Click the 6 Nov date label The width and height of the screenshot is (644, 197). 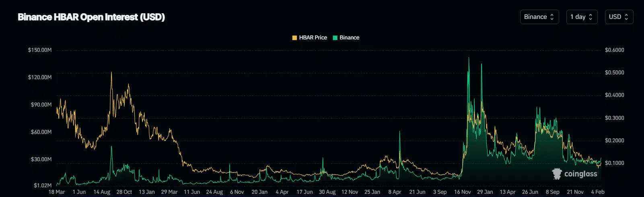pyautogui.click(x=237, y=192)
